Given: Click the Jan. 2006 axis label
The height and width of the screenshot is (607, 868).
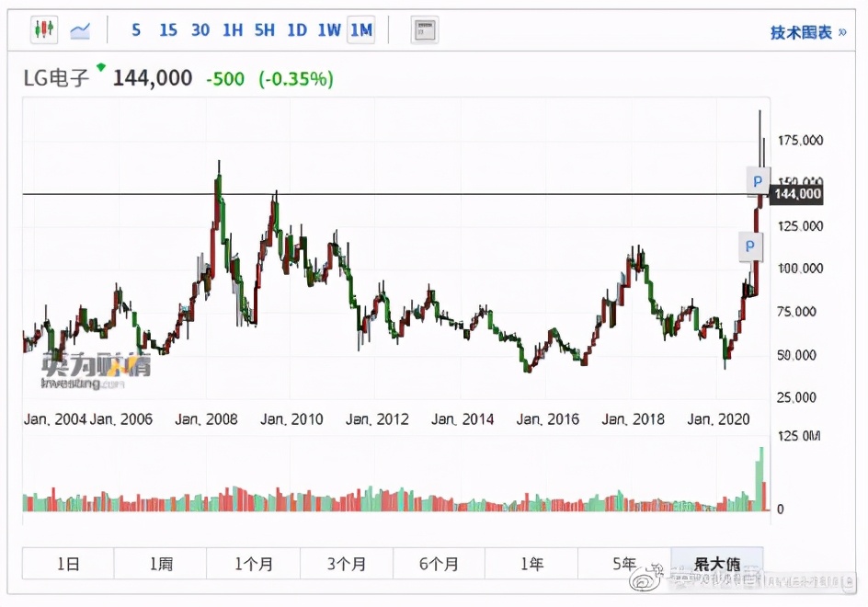Looking at the screenshot, I should click(120, 418).
